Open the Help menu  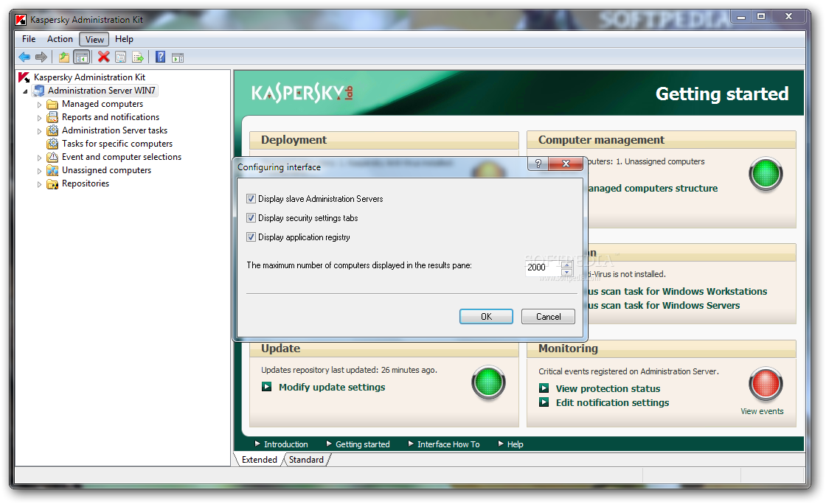125,39
